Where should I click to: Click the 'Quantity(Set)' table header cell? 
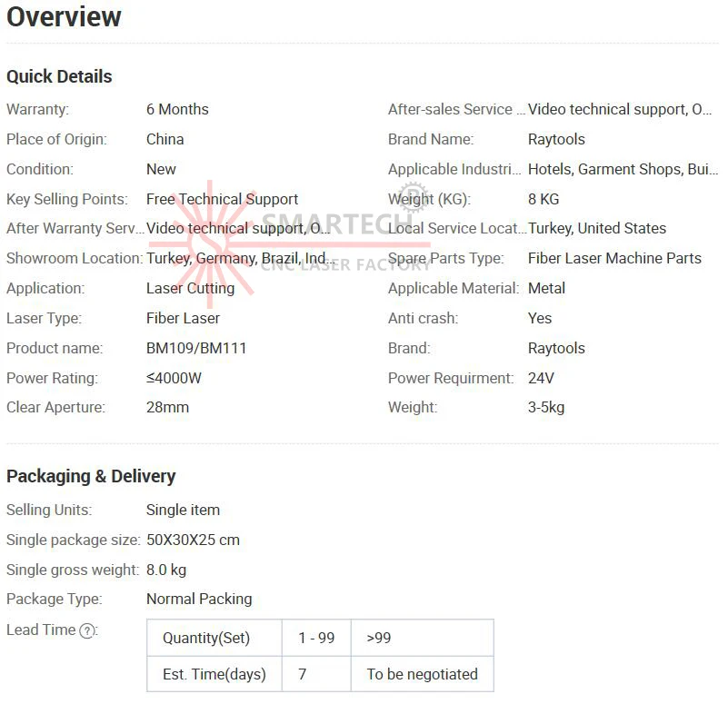[214, 638]
